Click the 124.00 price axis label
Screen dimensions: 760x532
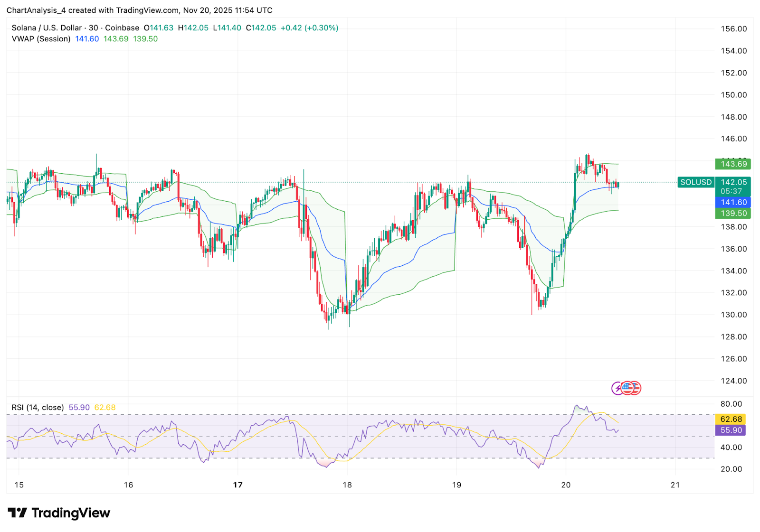(733, 381)
